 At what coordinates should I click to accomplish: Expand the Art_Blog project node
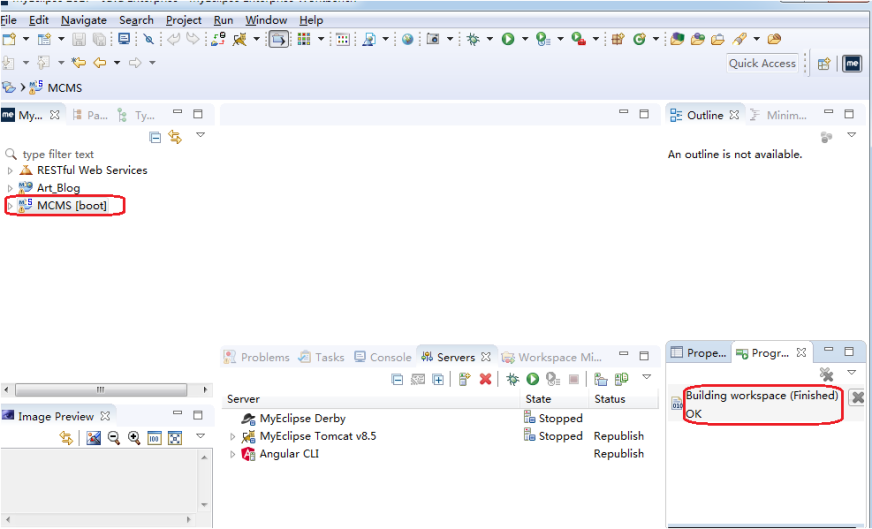click(x=10, y=189)
